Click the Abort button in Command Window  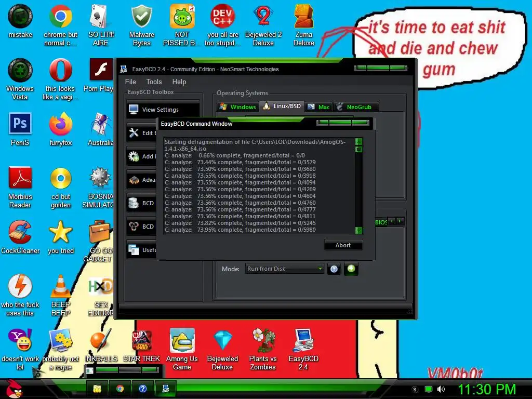click(x=343, y=245)
